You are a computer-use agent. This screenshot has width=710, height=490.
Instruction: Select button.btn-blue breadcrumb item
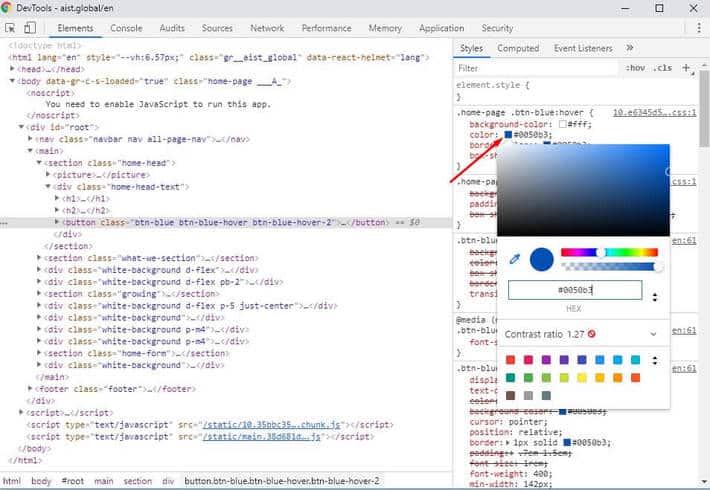click(x=282, y=481)
